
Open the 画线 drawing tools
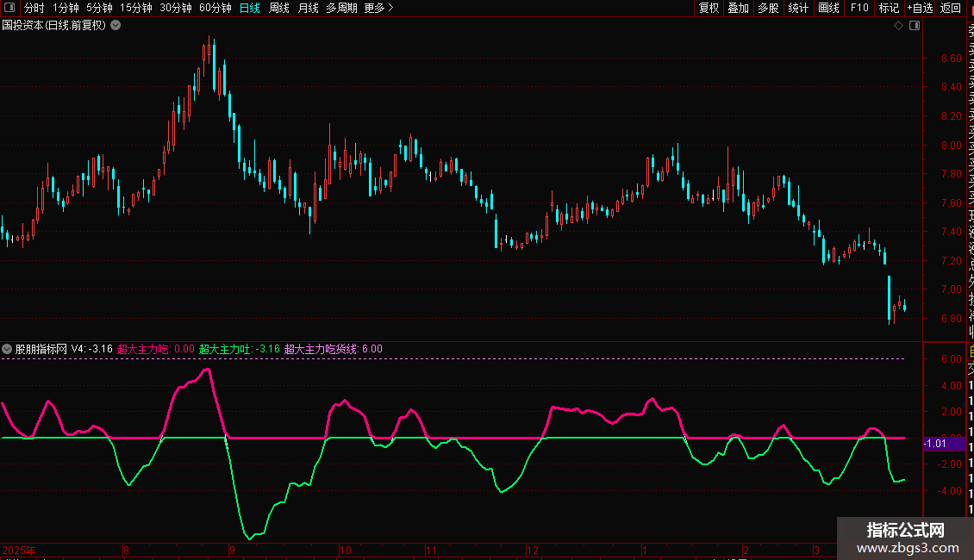pos(828,8)
